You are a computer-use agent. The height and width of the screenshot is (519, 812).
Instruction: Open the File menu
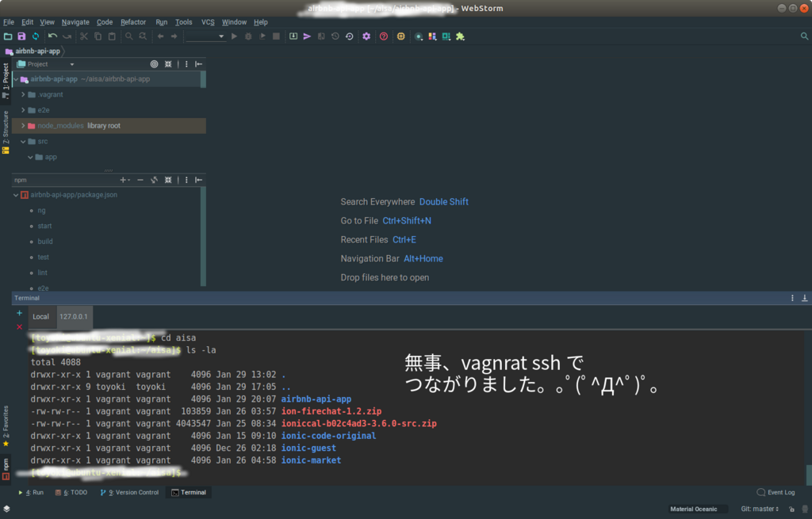point(9,22)
